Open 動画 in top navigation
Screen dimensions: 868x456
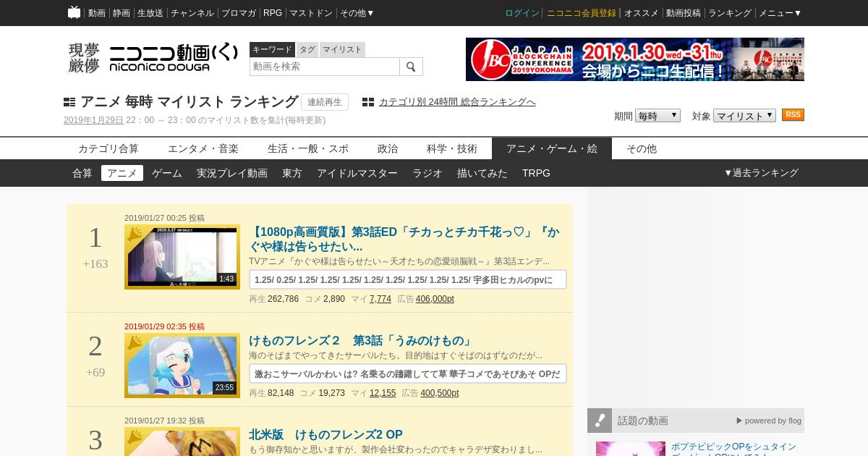pos(97,13)
